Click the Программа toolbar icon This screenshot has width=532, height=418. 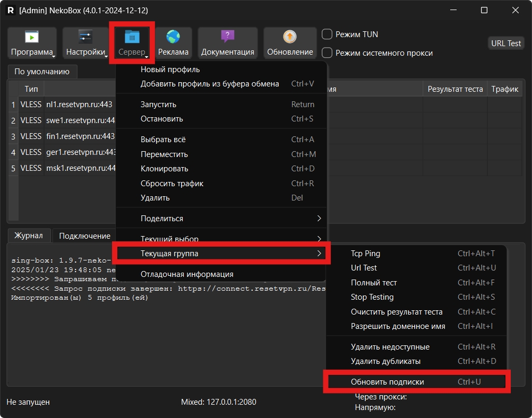[x=32, y=37]
